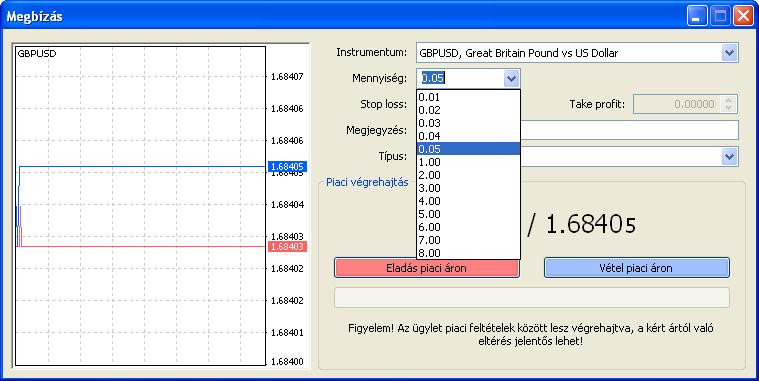Viewport: 759px width, 381px height.
Task: Select 6.00 in the volume list
Action: coord(468,227)
